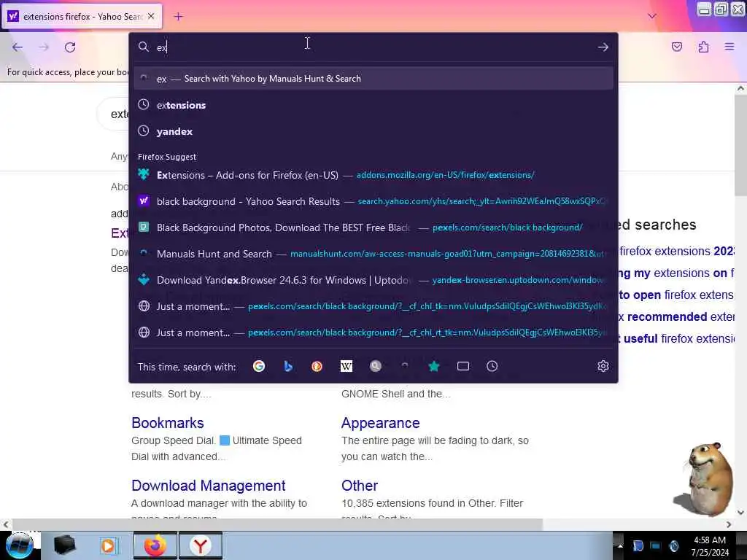Viewport: 747px width, 560px height.
Task: Open 'Extensions – Add-ons for Firefox' suggestion
Action: click(373, 175)
